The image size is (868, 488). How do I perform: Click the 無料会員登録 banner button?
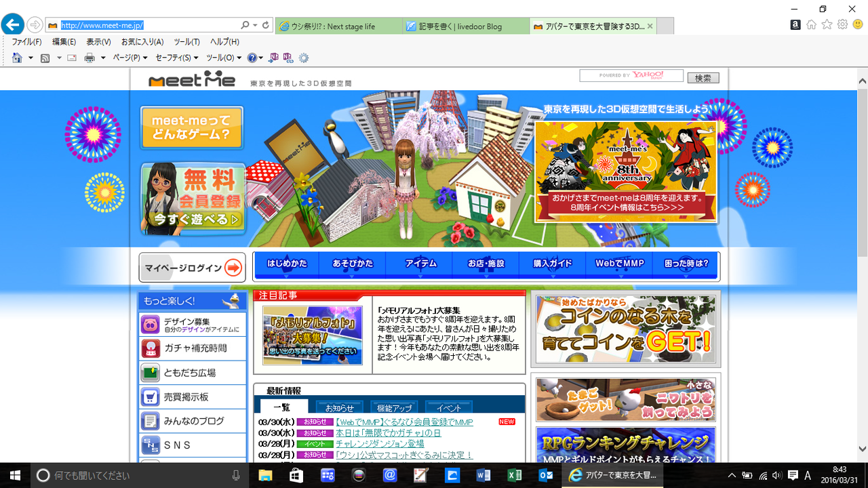click(193, 199)
